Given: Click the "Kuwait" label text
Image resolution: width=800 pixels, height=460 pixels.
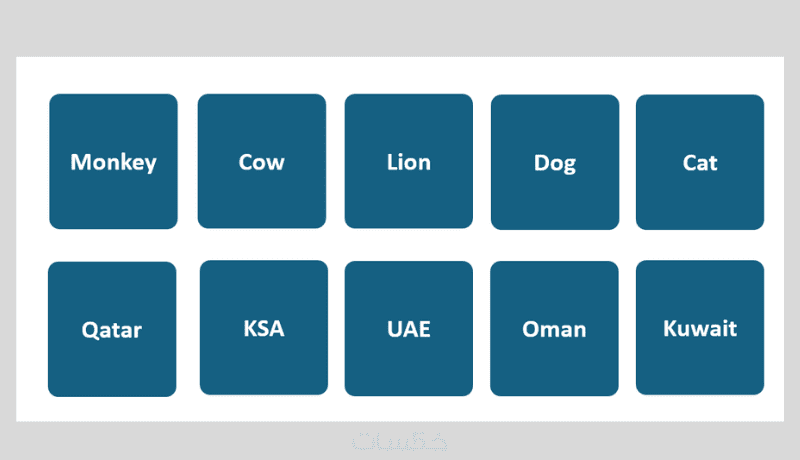Looking at the screenshot, I should pyautogui.click(x=699, y=328).
